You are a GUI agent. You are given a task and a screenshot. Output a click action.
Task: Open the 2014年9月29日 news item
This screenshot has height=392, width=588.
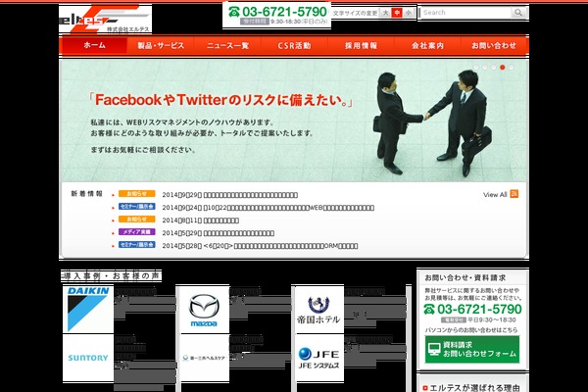tap(230, 195)
